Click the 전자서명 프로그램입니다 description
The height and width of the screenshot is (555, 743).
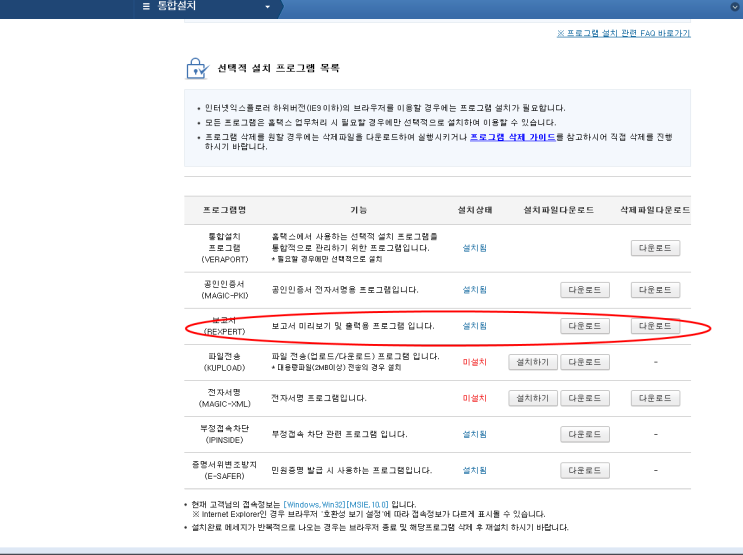coord(318,398)
